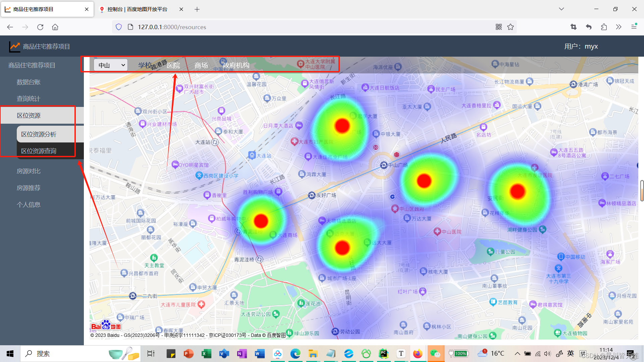Go back to previous page
The width and height of the screenshot is (644, 362).
pos(10,27)
